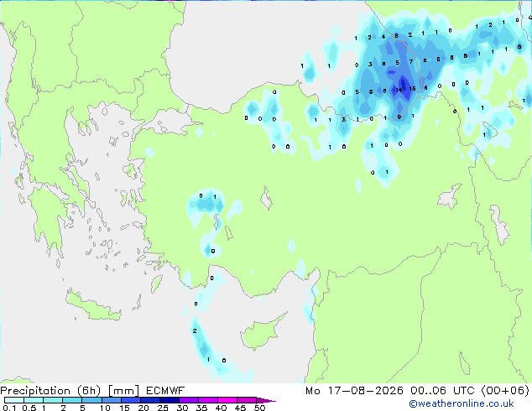Click the 0.1–0.5 mm palest legend swatch

click(14, 400)
